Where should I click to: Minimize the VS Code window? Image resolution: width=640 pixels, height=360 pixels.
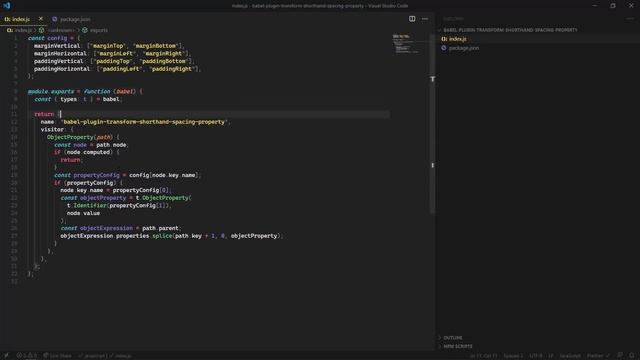click(x=594, y=6)
